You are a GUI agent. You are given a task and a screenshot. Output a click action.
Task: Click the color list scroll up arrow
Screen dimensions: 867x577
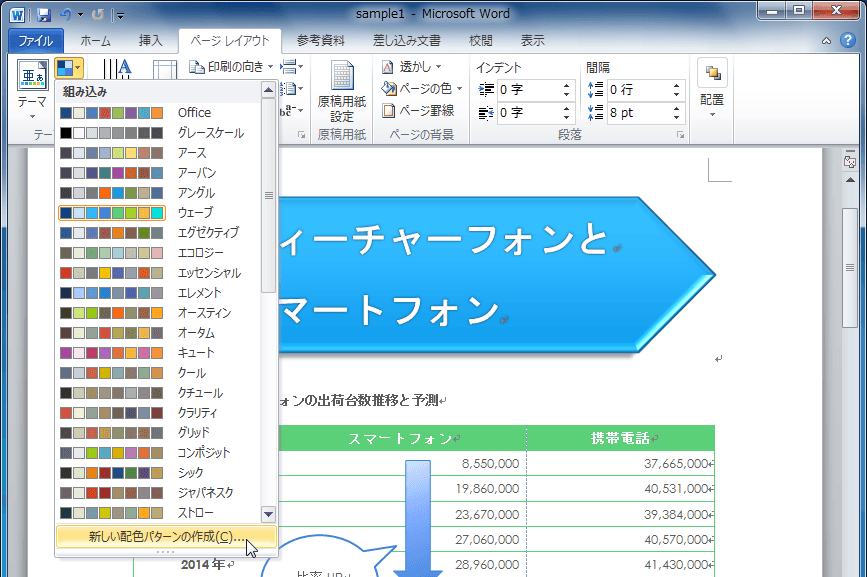pyautogui.click(x=268, y=90)
